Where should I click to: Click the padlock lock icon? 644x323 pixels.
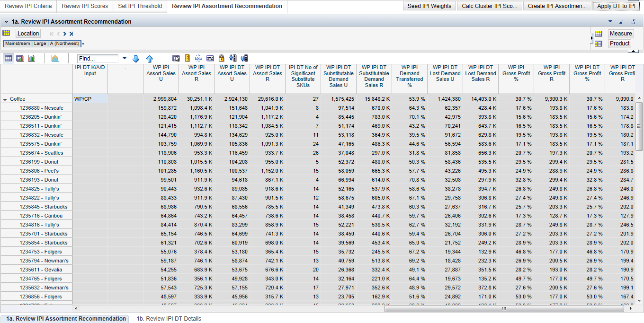[x=221, y=58]
